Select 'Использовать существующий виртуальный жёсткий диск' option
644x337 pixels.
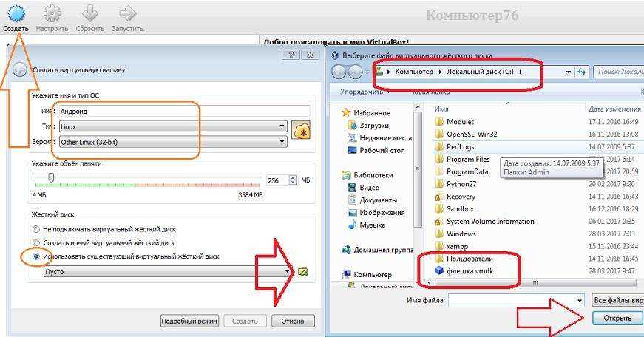click(35, 256)
